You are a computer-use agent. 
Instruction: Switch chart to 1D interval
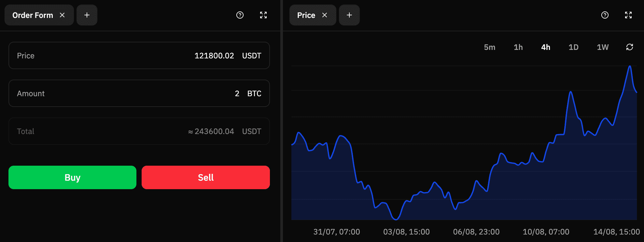[573, 47]
